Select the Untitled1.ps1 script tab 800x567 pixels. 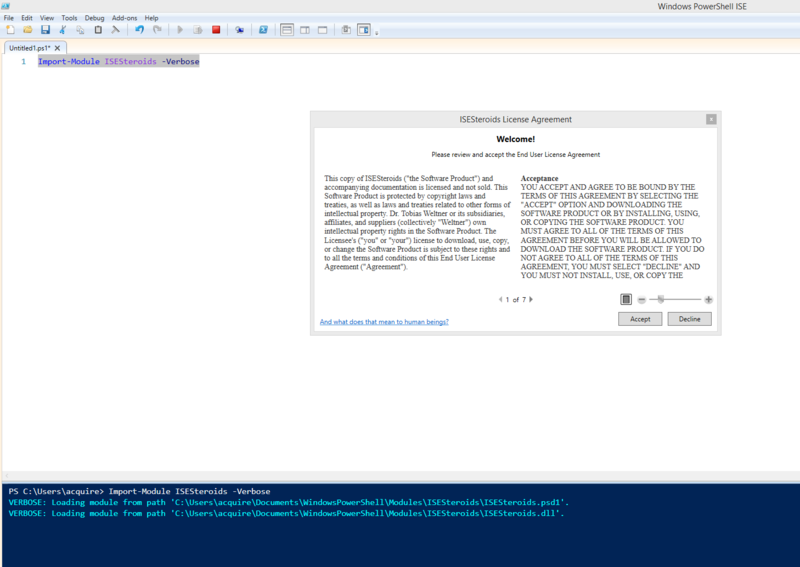(x=30, y=48)
